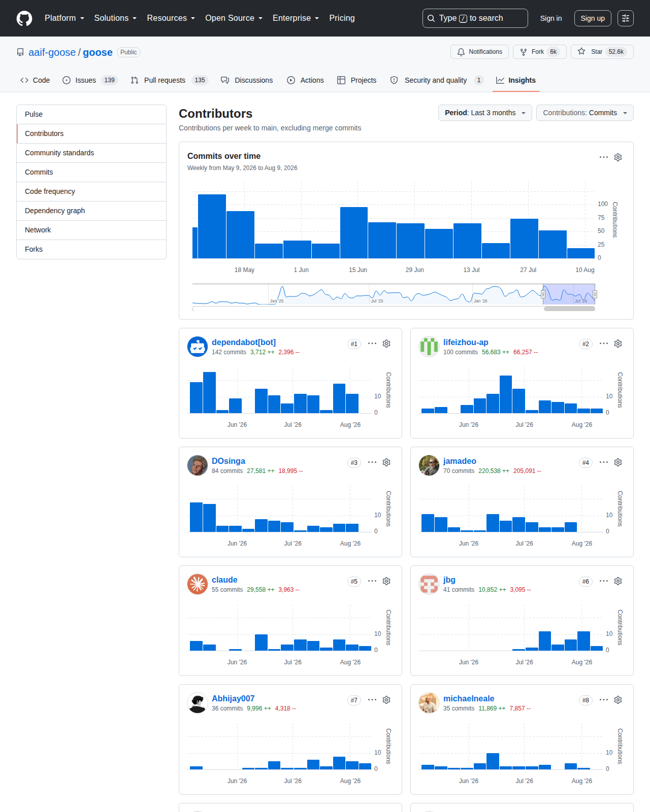Viewport: 650px width, 812px height.
Task: Open the Discussions tab
Action: click(x=247, y=80)
